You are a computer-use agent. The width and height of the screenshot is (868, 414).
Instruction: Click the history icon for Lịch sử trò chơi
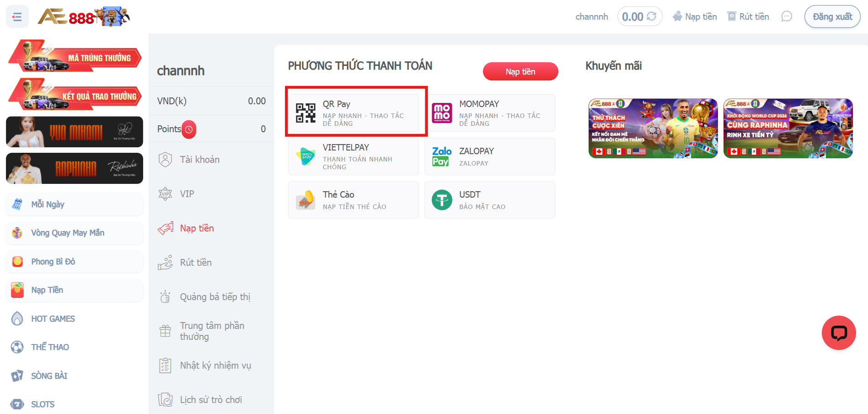click(165, 400)
